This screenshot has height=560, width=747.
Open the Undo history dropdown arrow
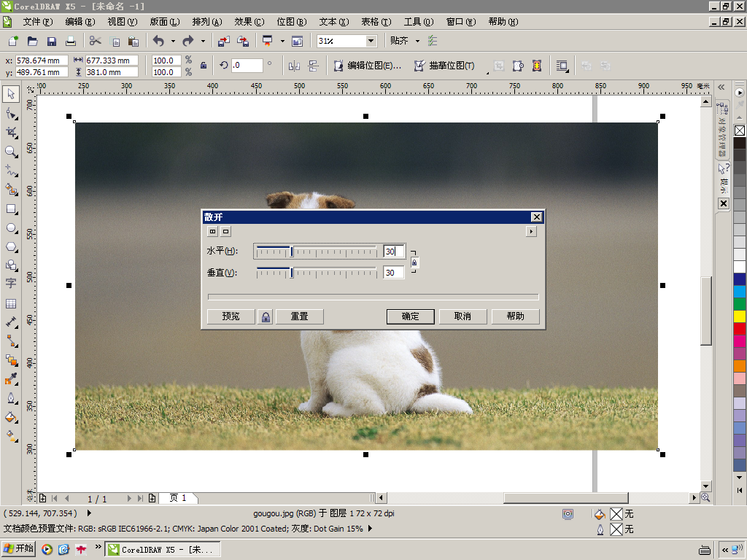click(173, 41)
